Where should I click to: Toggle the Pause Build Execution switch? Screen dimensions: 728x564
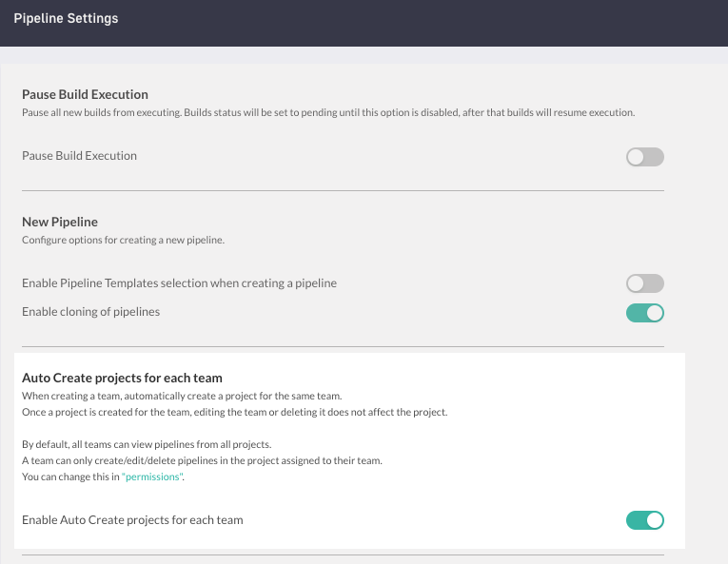point(644,157)
